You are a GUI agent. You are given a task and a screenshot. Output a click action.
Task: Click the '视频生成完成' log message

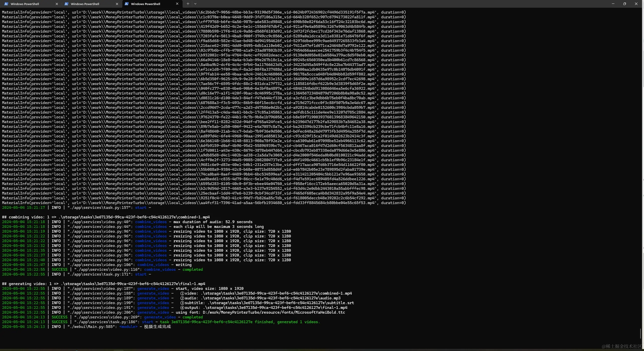click(157, 327)
